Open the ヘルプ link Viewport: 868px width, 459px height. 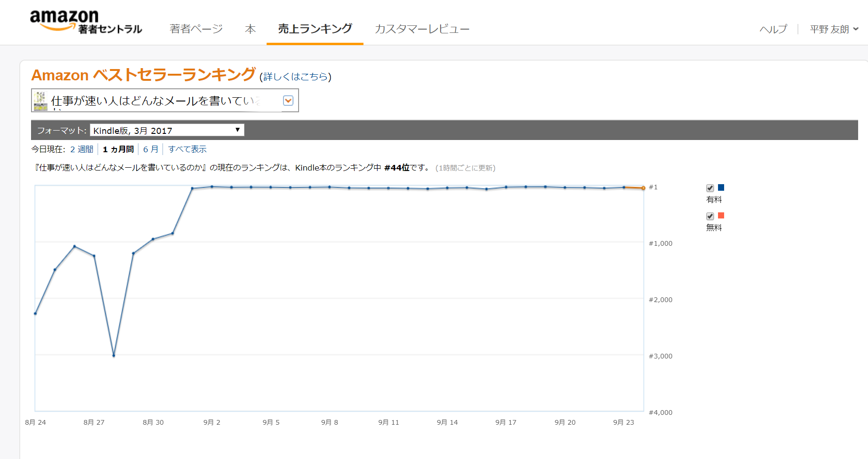tap(773, 29)
